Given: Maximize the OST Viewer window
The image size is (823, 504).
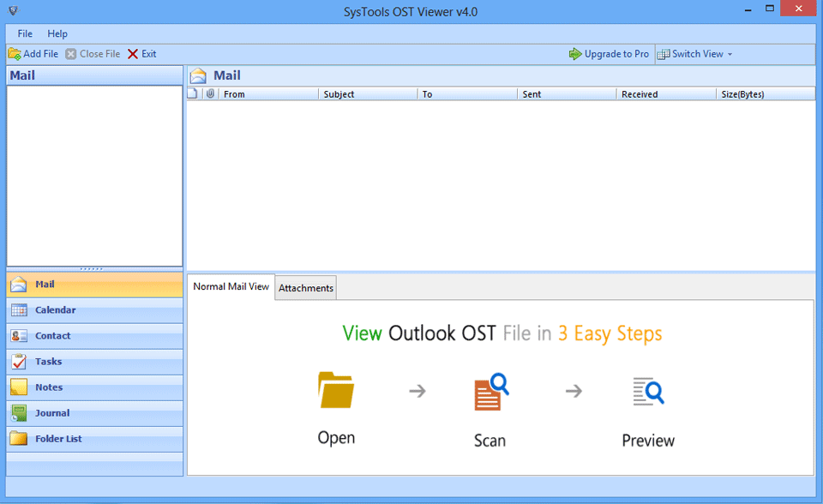Looking at the screenshot, I should click(x=770, y=9).
